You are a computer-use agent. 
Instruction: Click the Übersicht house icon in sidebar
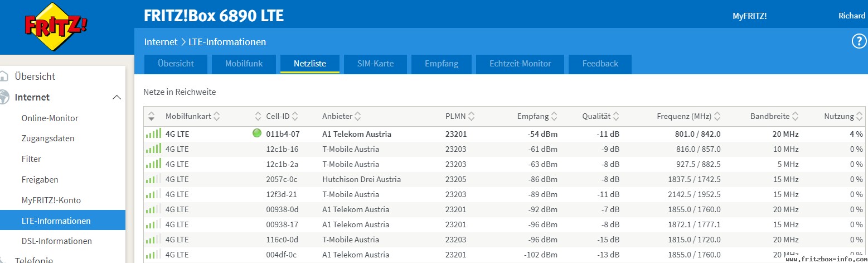[4, 76]
